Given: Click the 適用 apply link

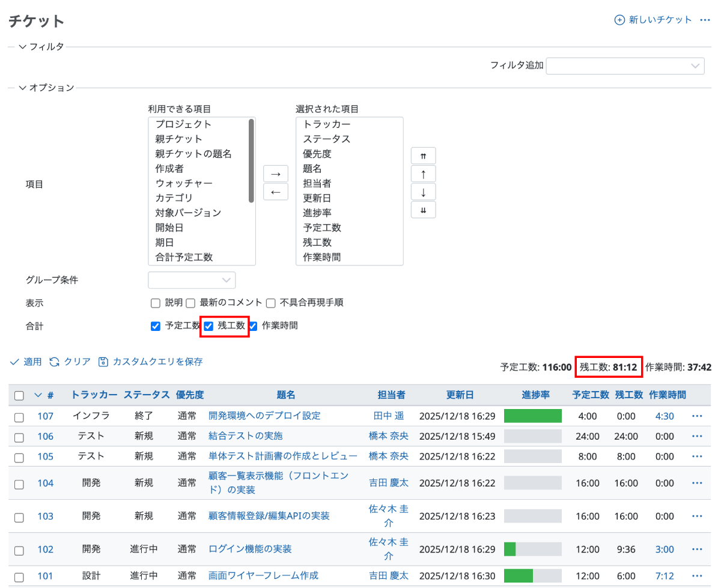Looking at the screenshot, I should (26, 362).
